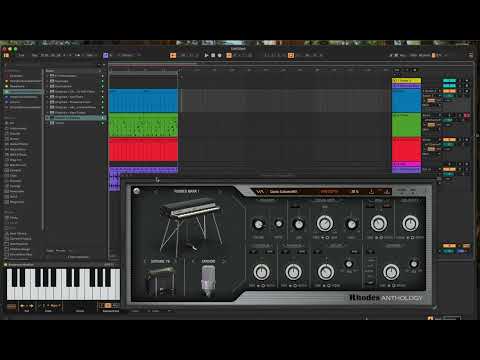Select the thin purple clip below the red clip
Image resolution: width=480 pixels, height=360 pixels.
(x=143, y=170)
